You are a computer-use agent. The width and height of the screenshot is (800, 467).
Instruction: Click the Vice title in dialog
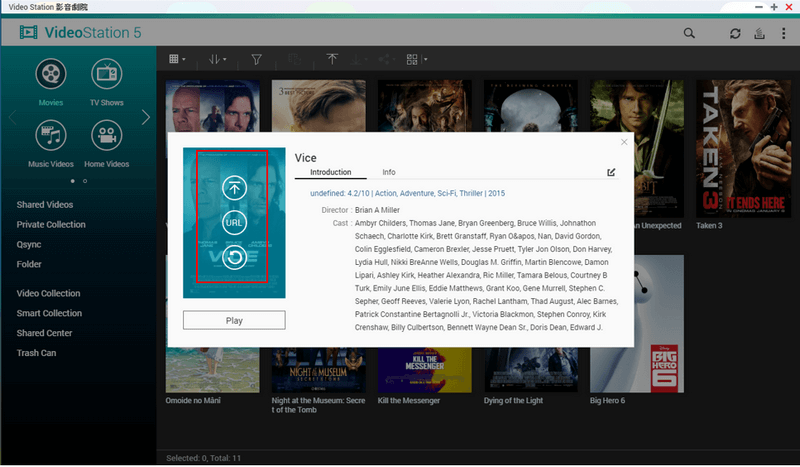[x=306, y=158]
